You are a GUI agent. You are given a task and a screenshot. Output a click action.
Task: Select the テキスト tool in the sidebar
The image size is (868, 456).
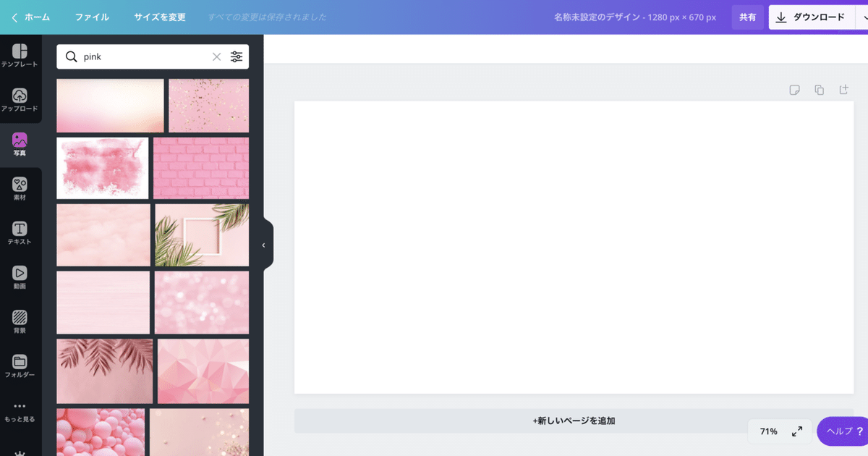pos(20,232)
